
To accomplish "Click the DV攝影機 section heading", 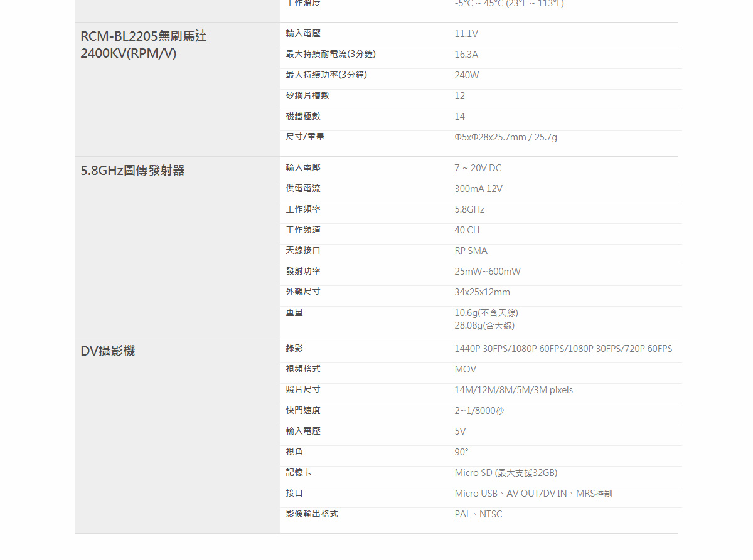I will [108, 351].
